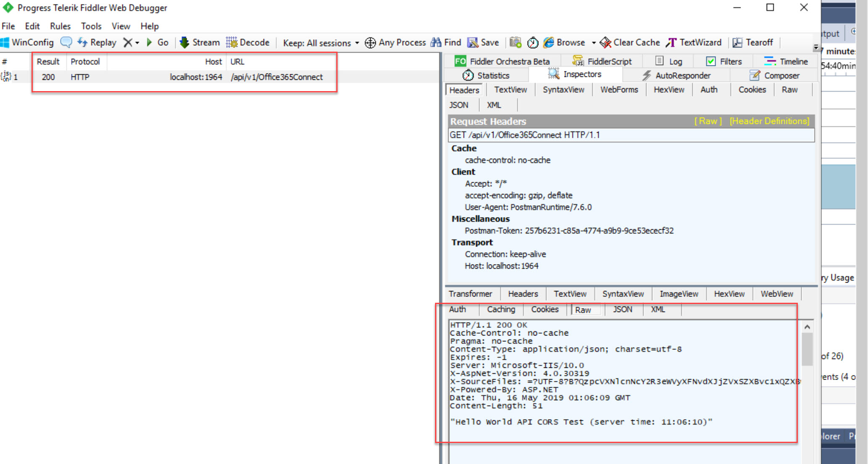
Task: Toggle the Filters checkbox tab
Action: point(711,61)
